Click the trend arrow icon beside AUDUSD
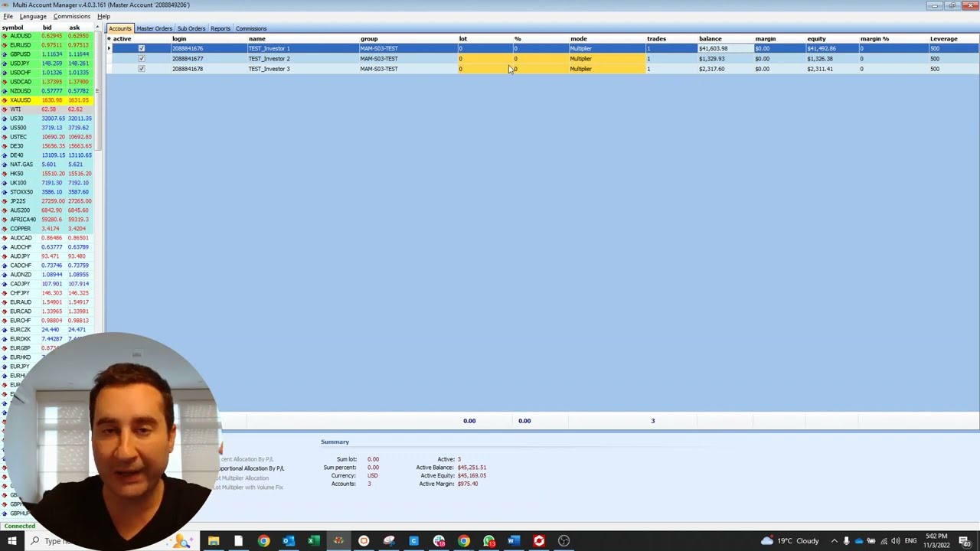Image resolution: width=980 pixels, height=551 pixels. [5, 36]
